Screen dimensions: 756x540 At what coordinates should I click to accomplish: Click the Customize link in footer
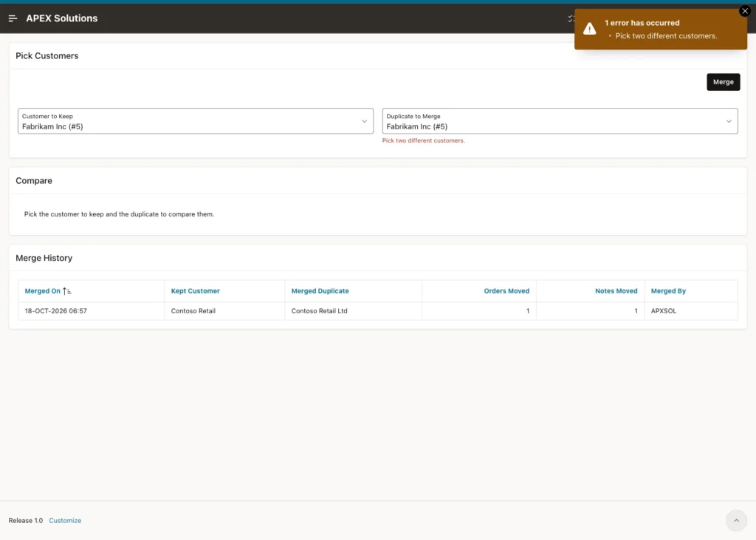pyautogui.click(x=65, y=520)
